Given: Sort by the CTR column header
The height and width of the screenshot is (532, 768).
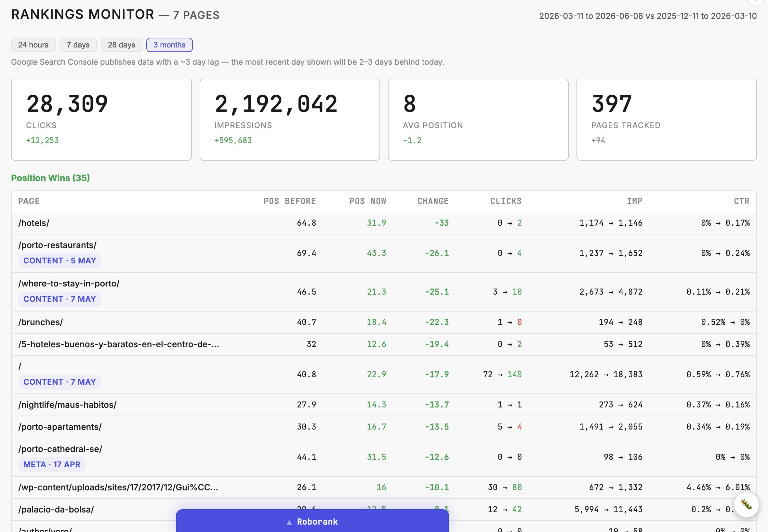Looking at the screenshot, I should click(x=742, y=201).
